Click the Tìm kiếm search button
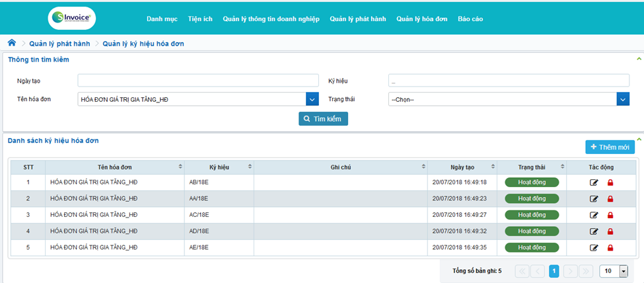This screenshot has width=644, height=283. click(323, 119)
